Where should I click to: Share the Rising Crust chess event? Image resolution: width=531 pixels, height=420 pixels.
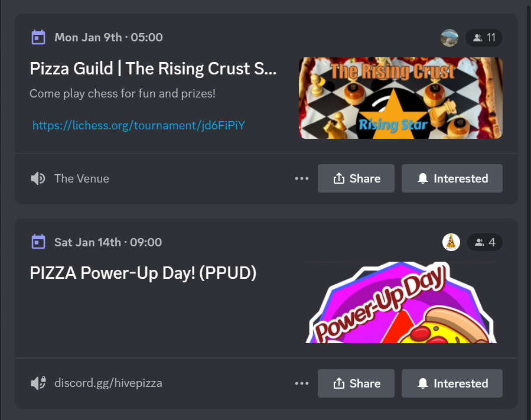[356, 178]
